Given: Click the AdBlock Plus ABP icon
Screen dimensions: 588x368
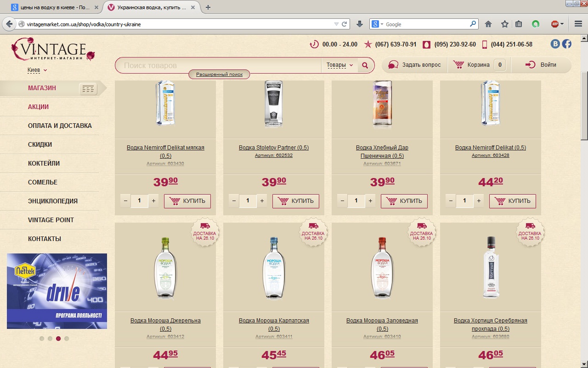Looking at the screenshot, I should [x=555, y=24].
